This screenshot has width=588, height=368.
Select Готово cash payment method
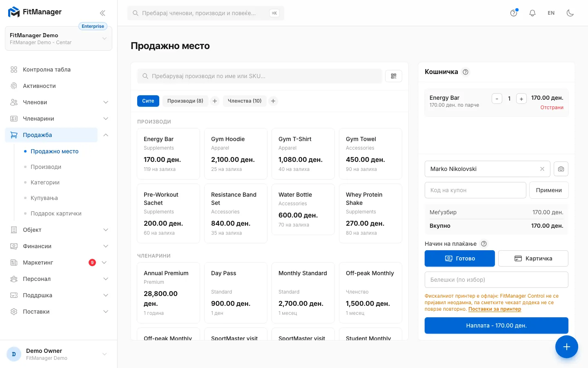pyautogui.click(x=460, y=258)
